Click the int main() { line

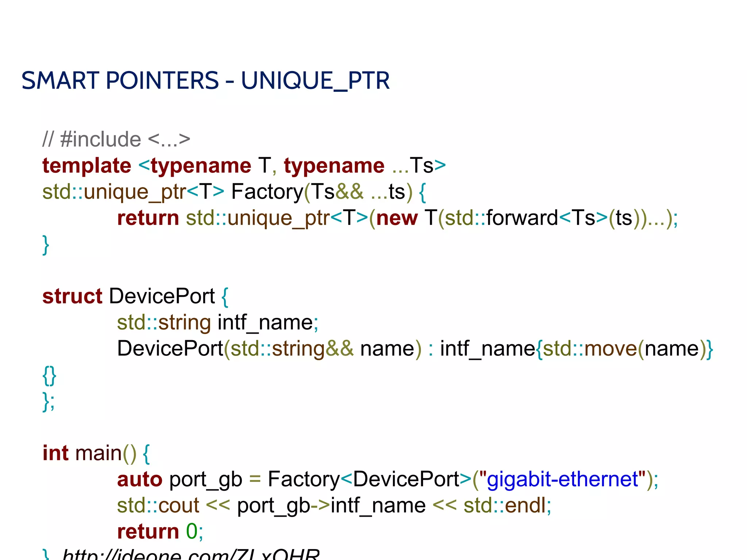click(96, 454)
